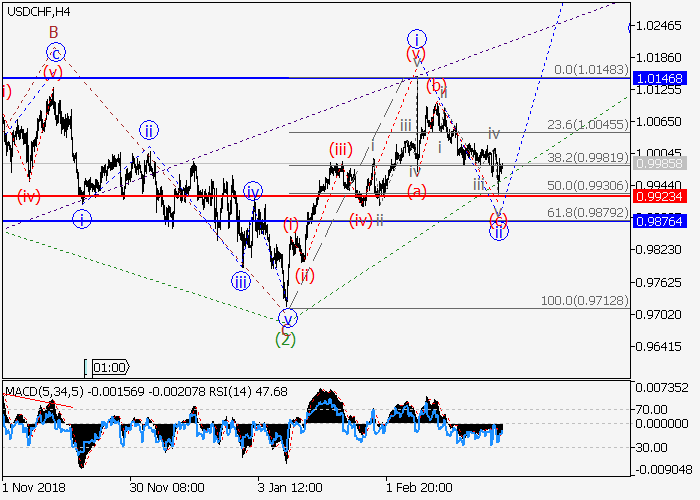
Task: Click the USDCHF,H4 chart title
Action: [37, 11]
